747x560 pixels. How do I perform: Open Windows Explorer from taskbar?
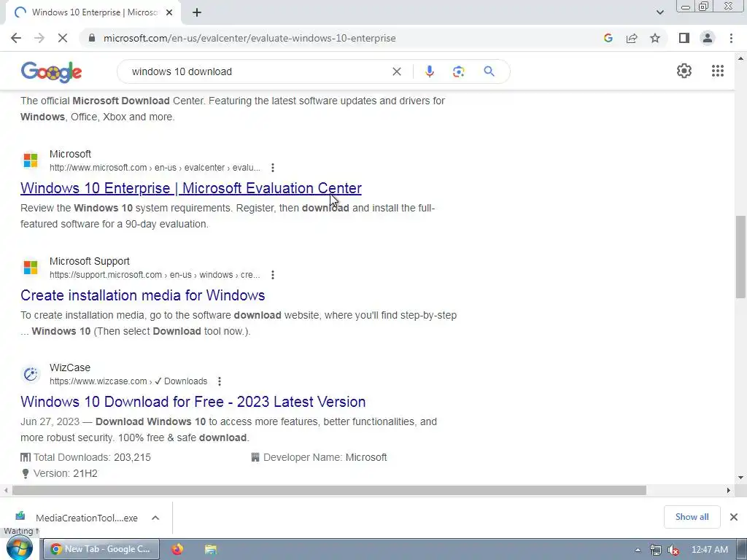click(211, 549)
